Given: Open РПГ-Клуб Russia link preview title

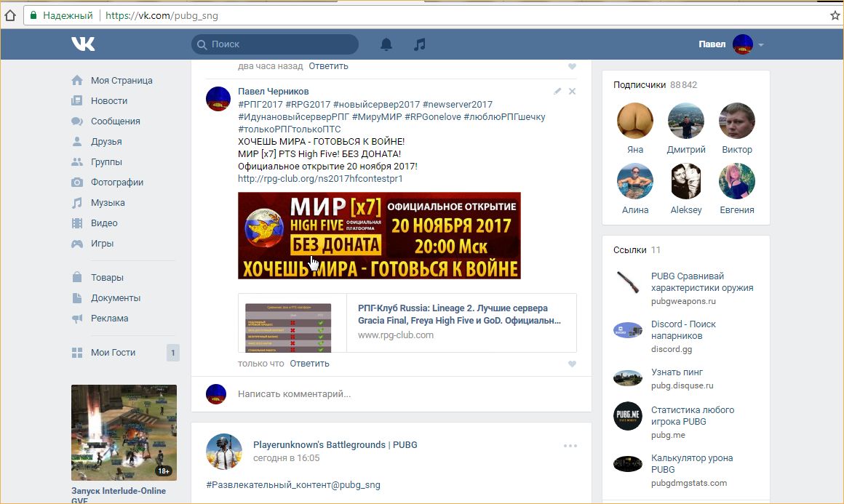Looking at the screenshot, I should [x=459, y=314].
